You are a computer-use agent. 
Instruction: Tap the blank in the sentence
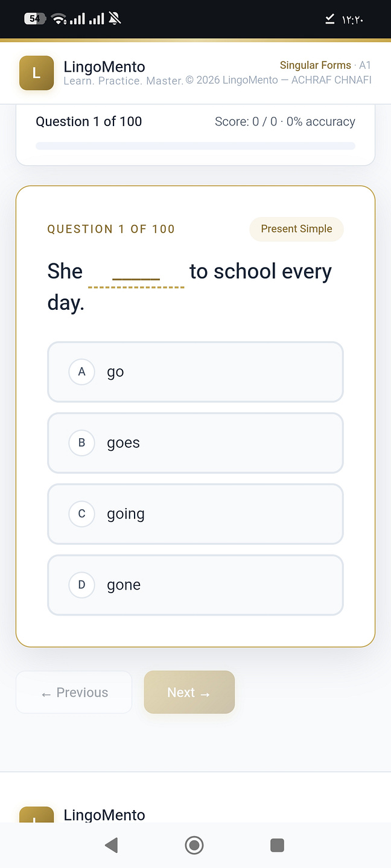136,273
